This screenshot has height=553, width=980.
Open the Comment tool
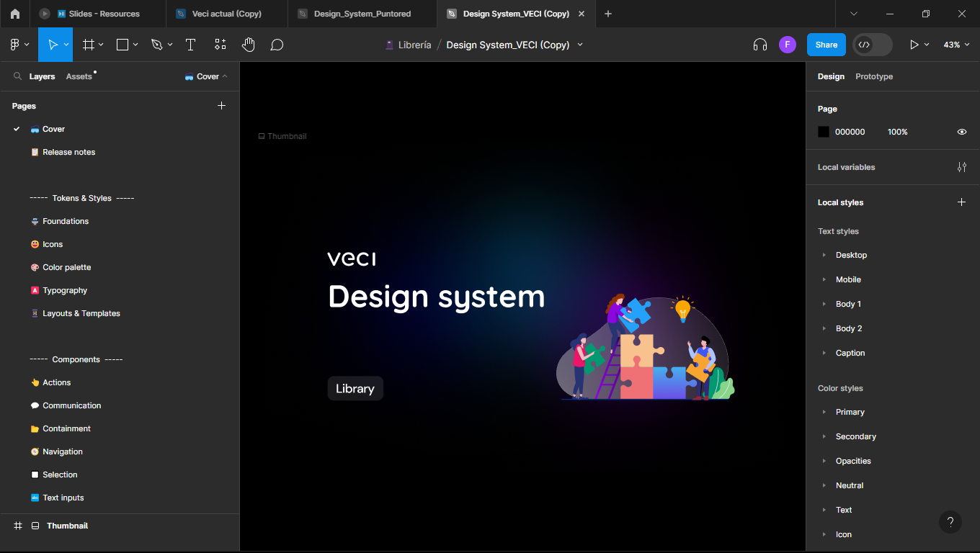pos(277,45)
